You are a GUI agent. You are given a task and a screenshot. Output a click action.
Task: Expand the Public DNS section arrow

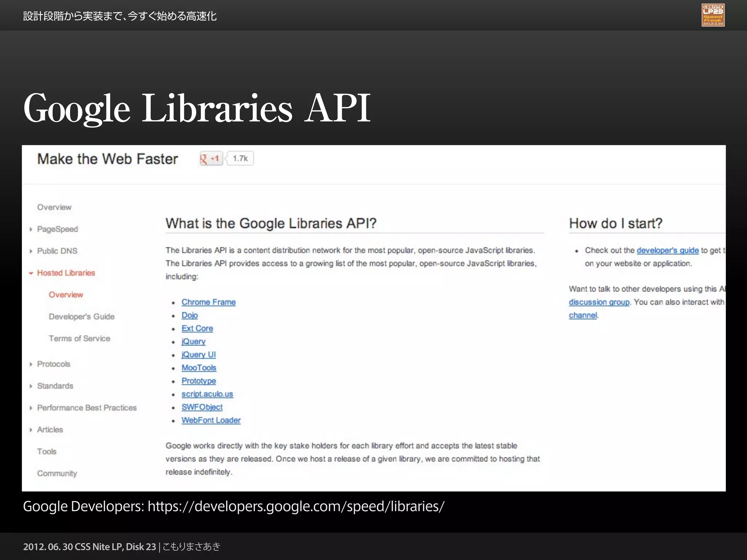(31, 251)
